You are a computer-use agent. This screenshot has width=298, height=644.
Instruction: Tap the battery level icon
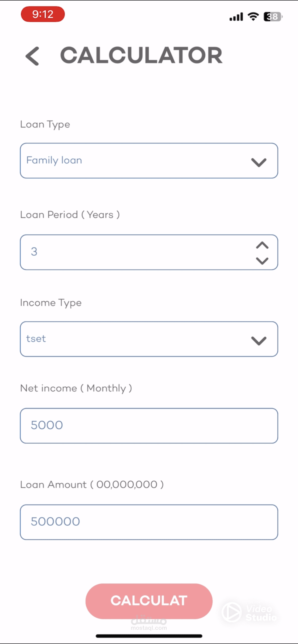pyautogui.click(x=273, y=17)
